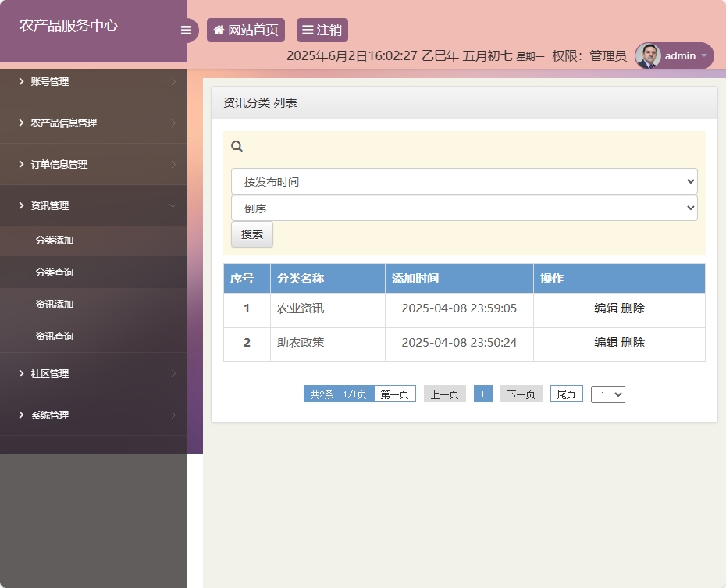Expand the 社区管理 sidebar section
The height and width of the screenshot is (588, 726).
(94, 373)
